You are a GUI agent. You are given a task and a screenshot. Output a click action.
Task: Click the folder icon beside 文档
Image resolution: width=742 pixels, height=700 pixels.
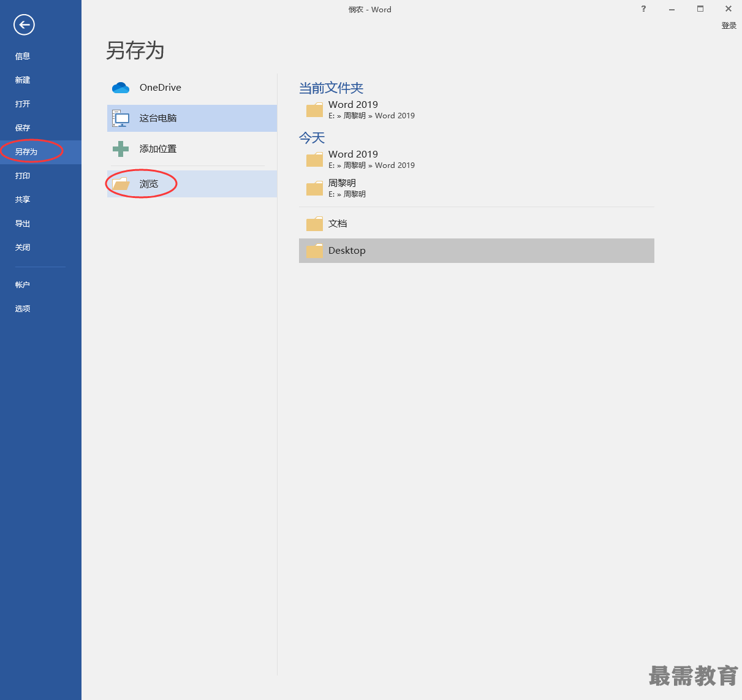[314, 224]
